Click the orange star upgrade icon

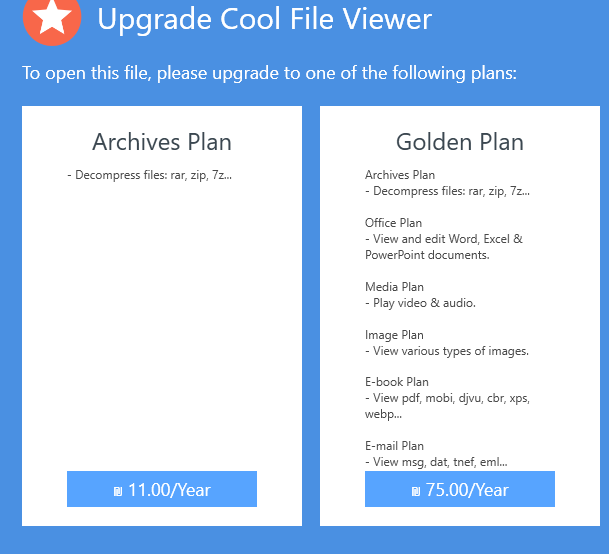pos(51,19)
